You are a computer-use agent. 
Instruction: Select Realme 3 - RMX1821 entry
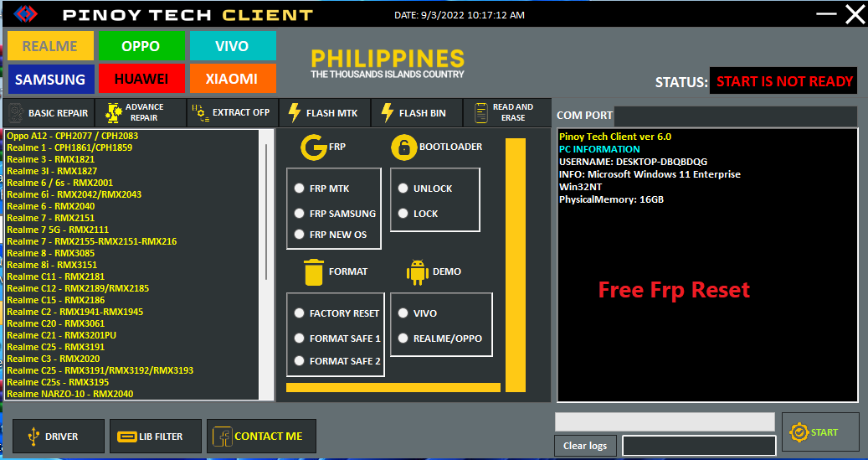click(x=50, y=159)
